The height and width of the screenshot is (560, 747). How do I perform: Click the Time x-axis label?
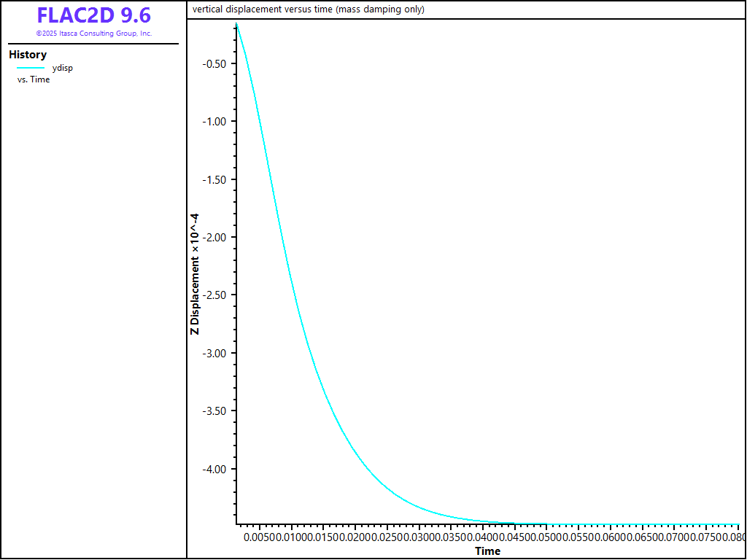(487, 551)
